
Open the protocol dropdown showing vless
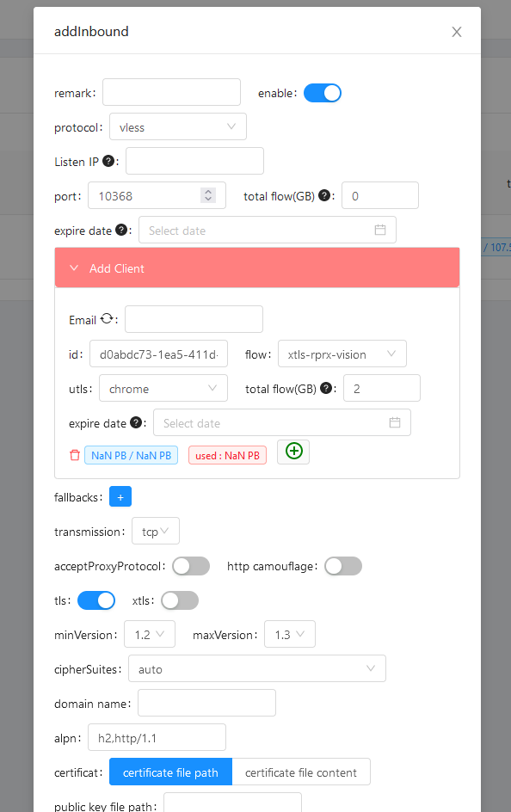coord(178,127)
